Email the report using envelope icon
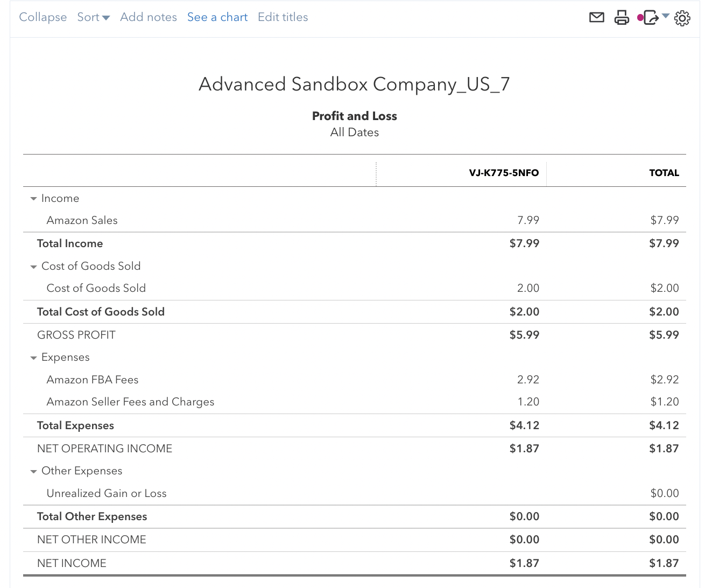The height and width of the screenshot is (588, 705). tap(597, 17)
